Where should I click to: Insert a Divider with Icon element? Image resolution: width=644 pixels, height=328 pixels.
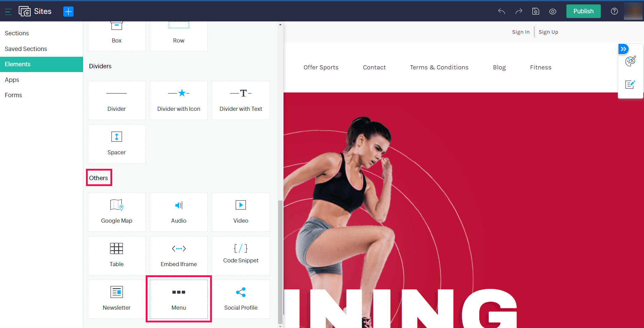pos(179,100)
